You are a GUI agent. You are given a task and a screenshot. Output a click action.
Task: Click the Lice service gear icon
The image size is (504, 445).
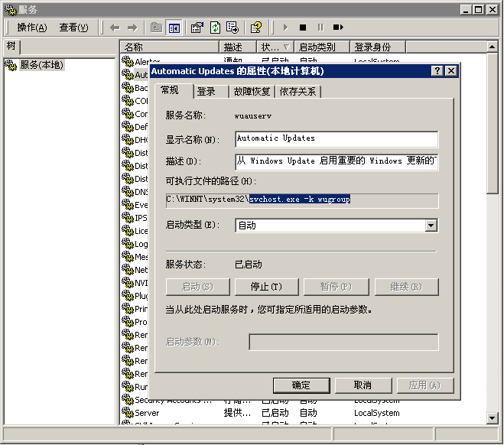click(128, 230)
